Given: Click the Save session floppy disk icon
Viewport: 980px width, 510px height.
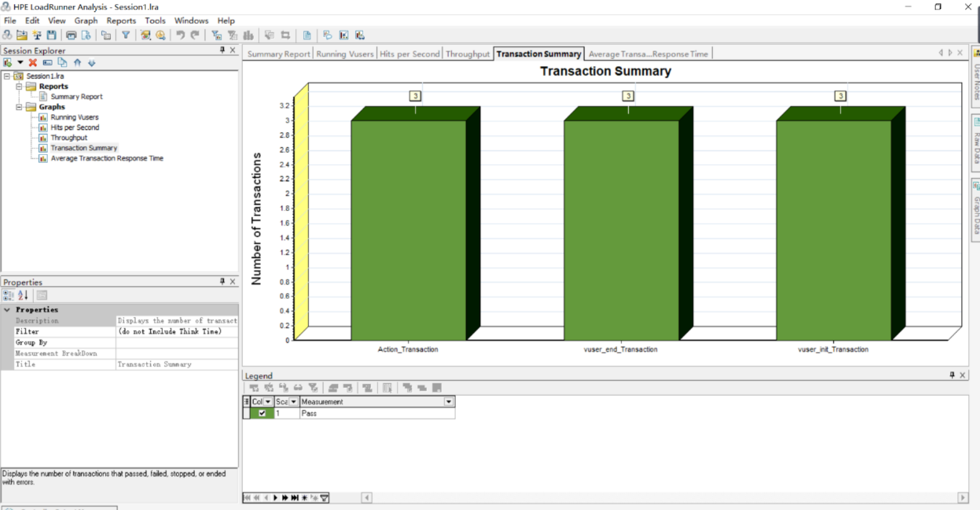Looking at the screenshot, I should (52, 35).
